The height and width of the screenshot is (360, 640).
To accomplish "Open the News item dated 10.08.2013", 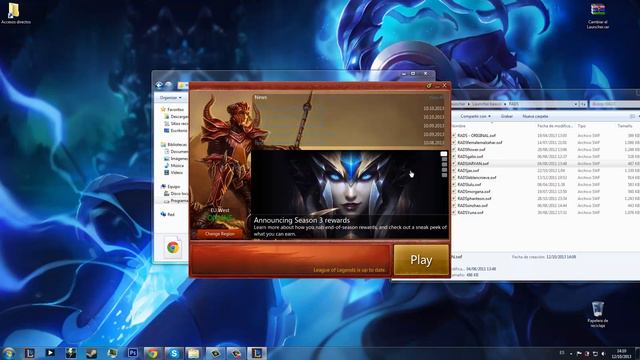I will tap(349, 143).
